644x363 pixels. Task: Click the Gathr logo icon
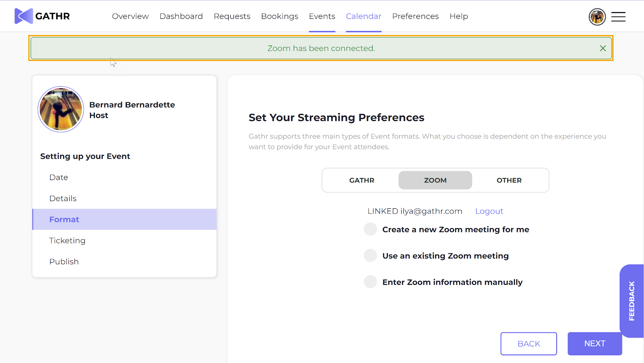pos(24,16)
